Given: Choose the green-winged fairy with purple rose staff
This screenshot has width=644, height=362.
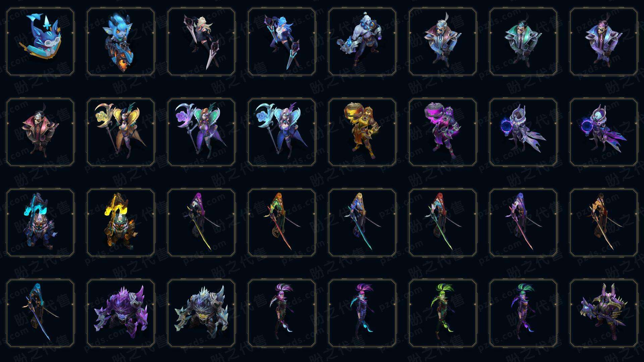Looking at the screenshot, I should tap(201, 132).
